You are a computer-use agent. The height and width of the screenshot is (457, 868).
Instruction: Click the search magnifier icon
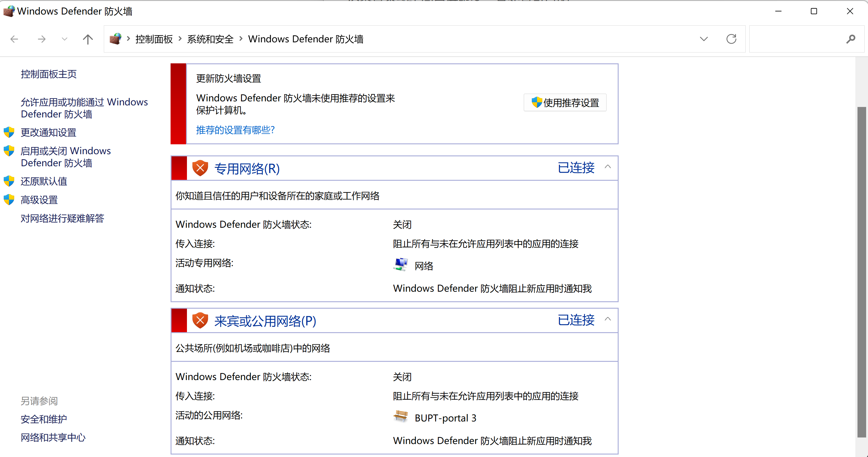tap(850, 39)
